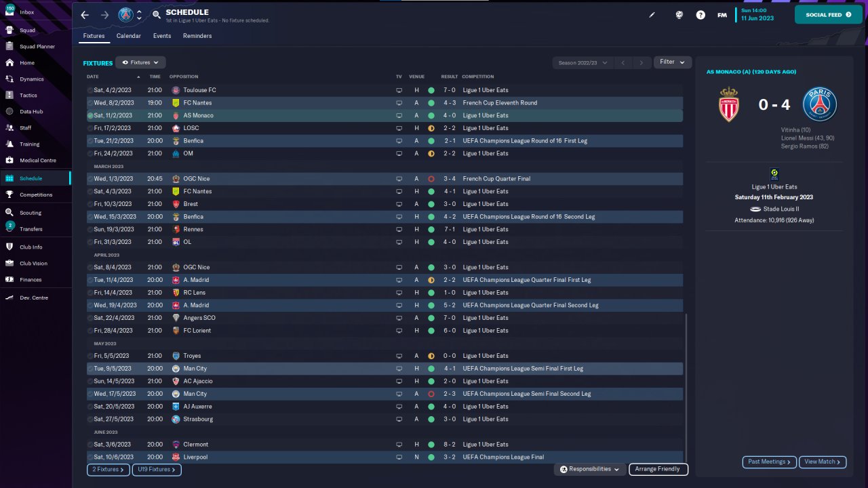
Task: Select the tick circle for Sat, 10/6/2023
Action: [x=90, y=457]
